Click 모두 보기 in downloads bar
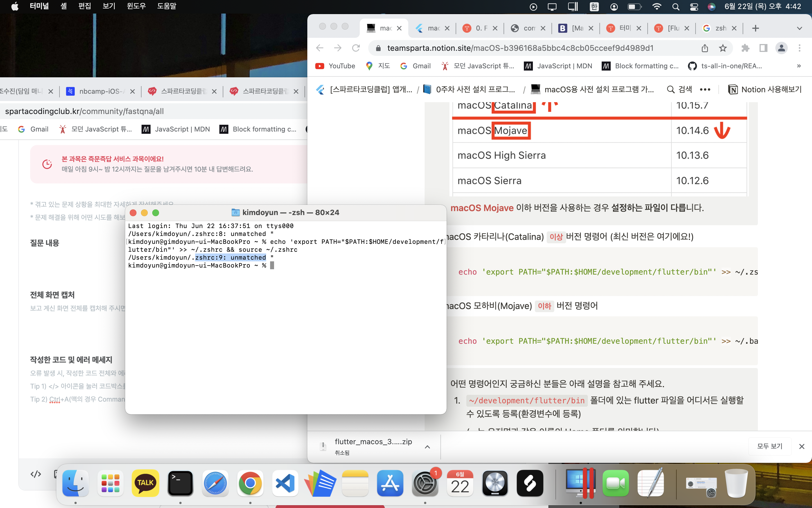This screenshot has width=812, height=508. (769, 446)
